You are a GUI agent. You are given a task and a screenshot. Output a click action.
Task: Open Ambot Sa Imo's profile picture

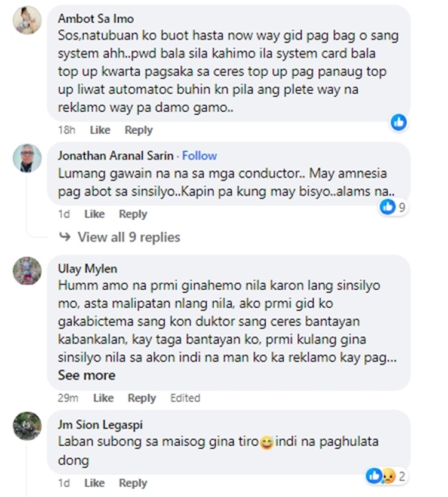[27, 20]
